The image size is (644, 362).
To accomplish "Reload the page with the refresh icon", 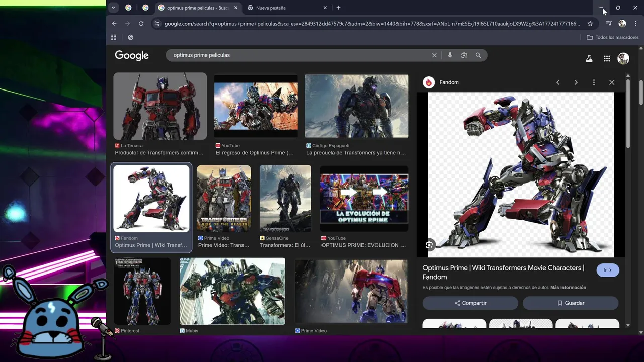I will [x=141, y=24].
